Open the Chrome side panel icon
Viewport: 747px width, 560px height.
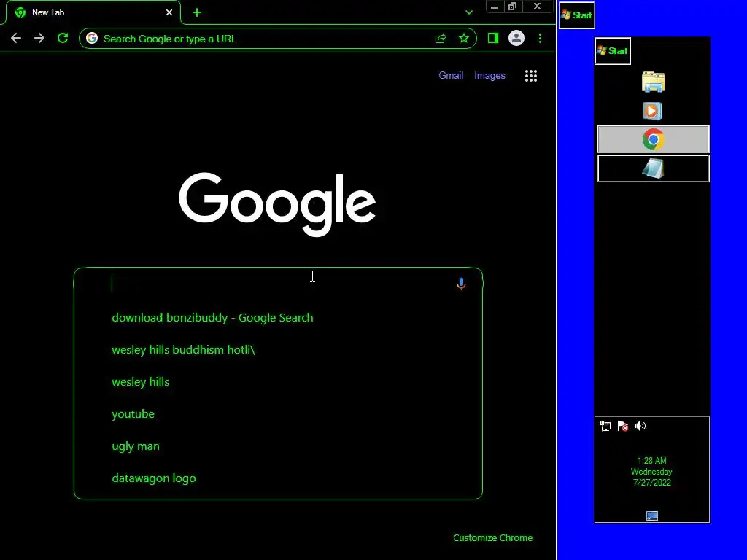[493, 38]
